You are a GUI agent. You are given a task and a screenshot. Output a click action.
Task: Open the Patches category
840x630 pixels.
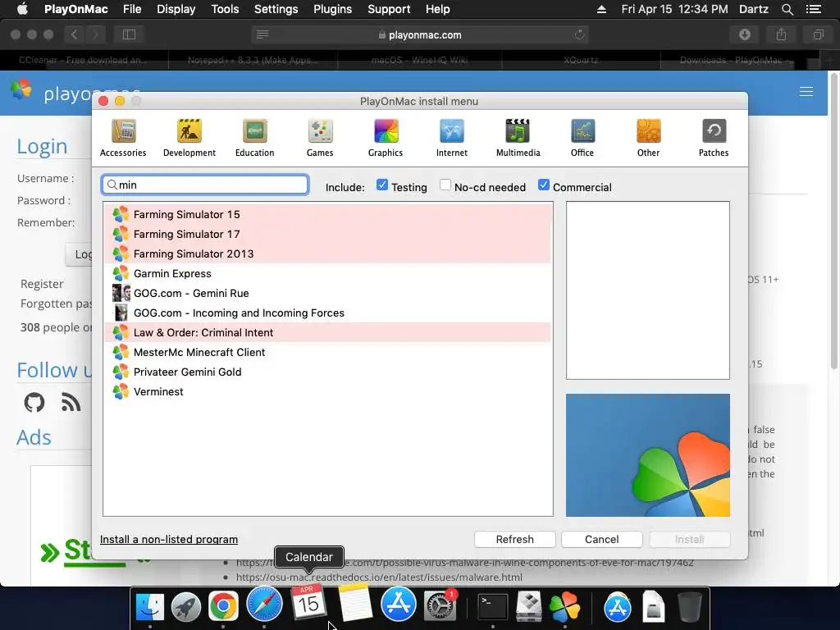[714, 138]
